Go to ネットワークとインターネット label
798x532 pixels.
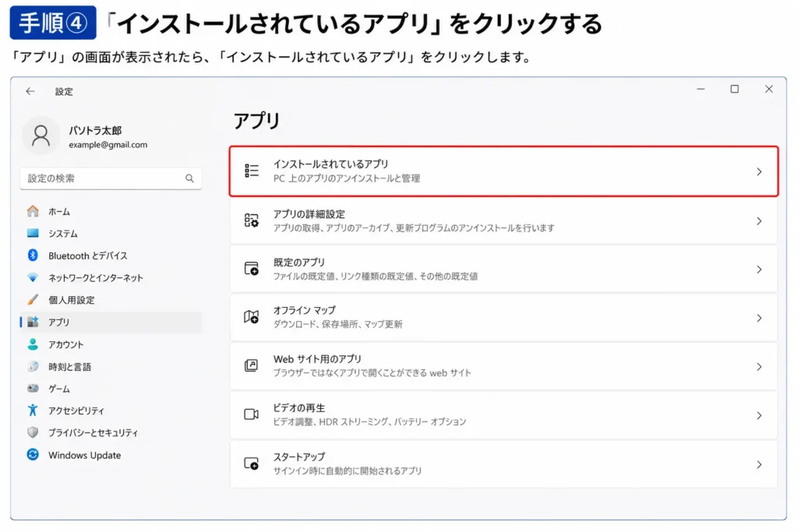96,278
